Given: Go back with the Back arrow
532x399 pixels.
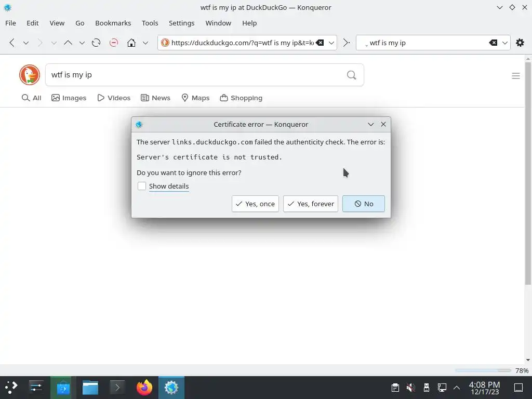Looking at the screenshot, I should click(12, 43).
